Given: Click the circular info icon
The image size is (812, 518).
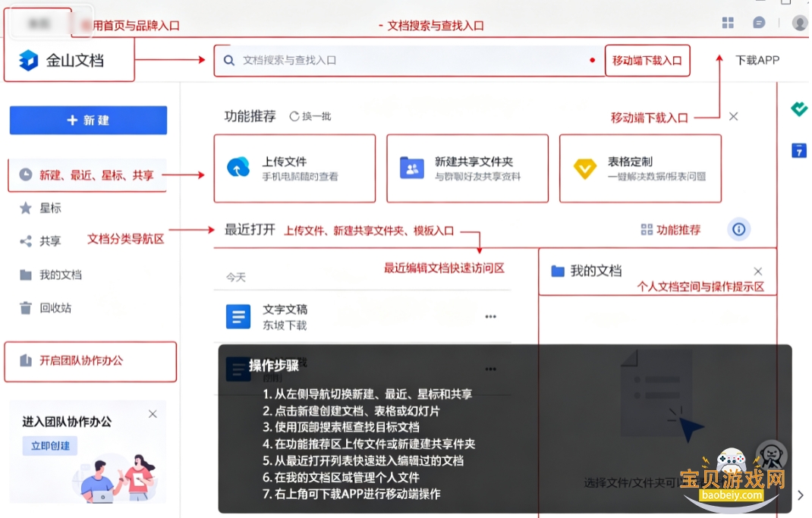Looking at the screenshot, I should [x=739, y=229].
